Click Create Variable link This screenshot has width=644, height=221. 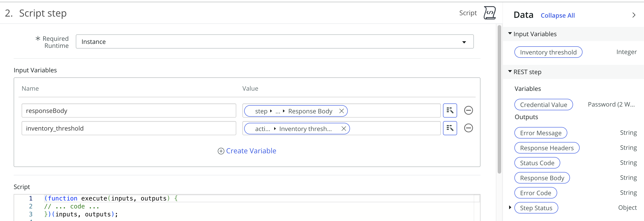point(251,151)
